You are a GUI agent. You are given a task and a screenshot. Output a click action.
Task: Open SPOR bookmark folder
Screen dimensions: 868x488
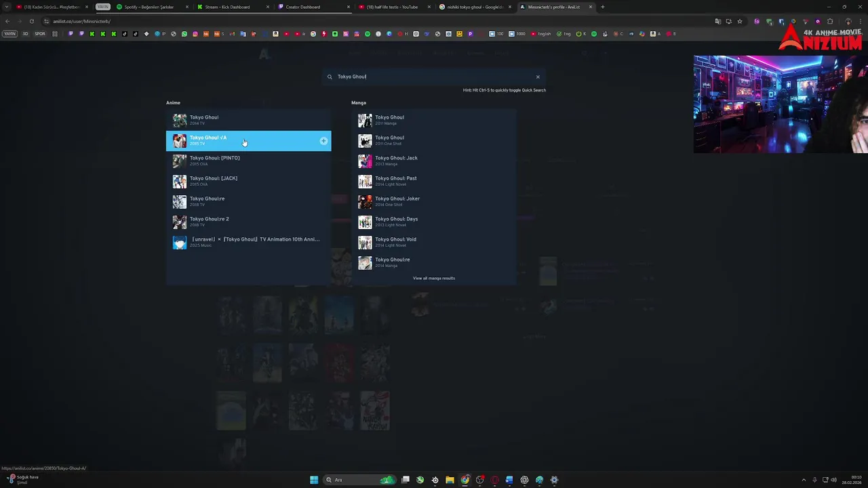(x=40, y=34)
